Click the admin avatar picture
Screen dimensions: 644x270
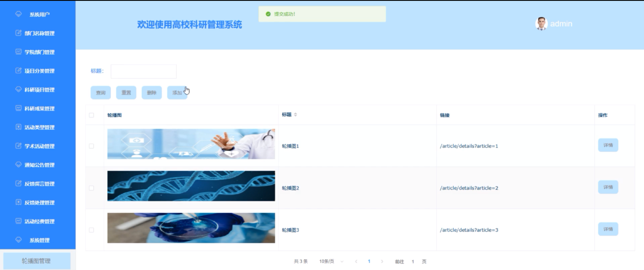541,24
